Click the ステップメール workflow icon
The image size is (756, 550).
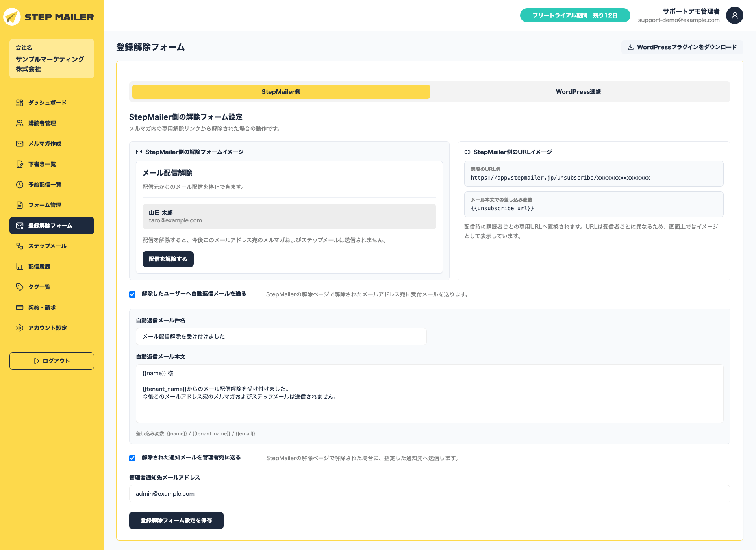tap(20, 246)
